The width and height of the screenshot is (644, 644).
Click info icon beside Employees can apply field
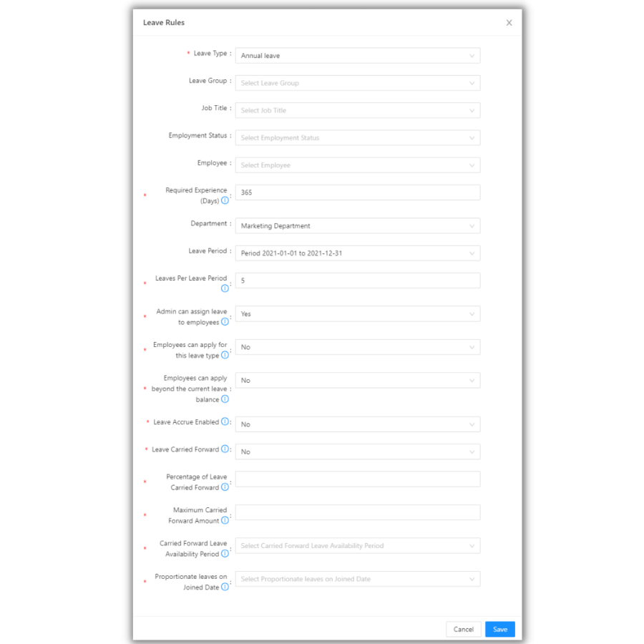click(x=225, y=355)
